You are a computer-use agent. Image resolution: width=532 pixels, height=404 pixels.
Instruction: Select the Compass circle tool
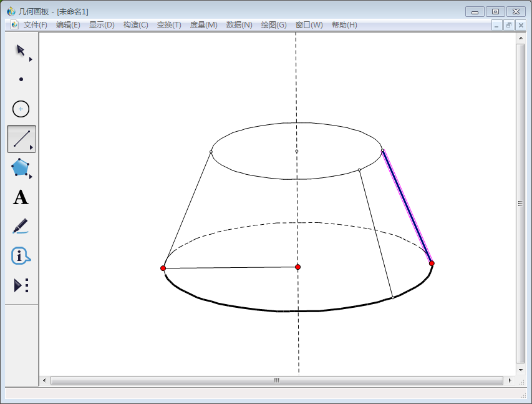[x=21, y=109]
